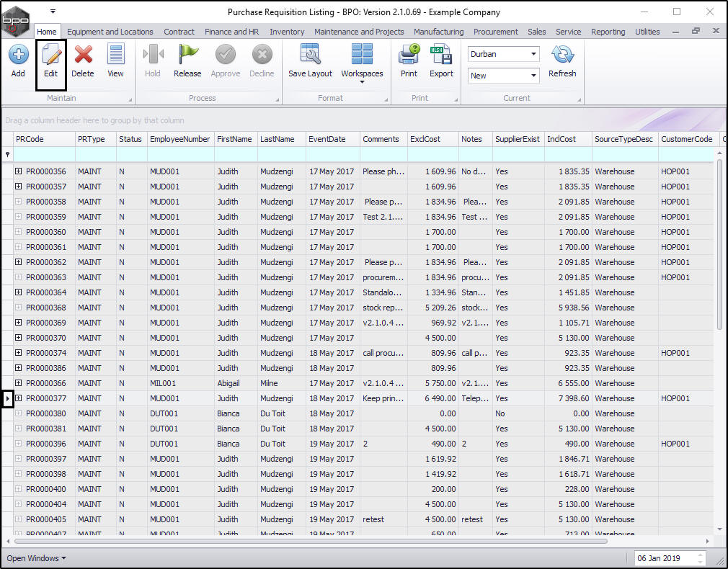This screenshot has height=569, width=728.
Task: Open the Workspaces dropdown button
Action: (362, 63)
